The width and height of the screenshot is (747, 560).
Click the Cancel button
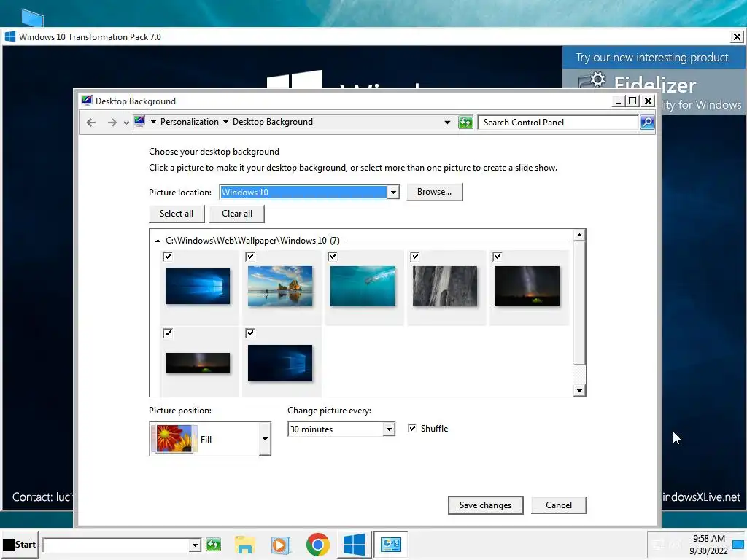558,505
